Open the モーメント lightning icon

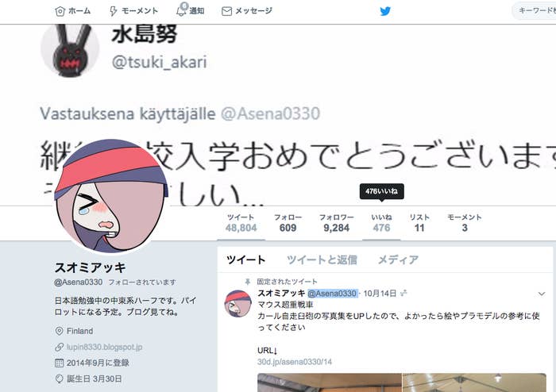pos(113,11)
